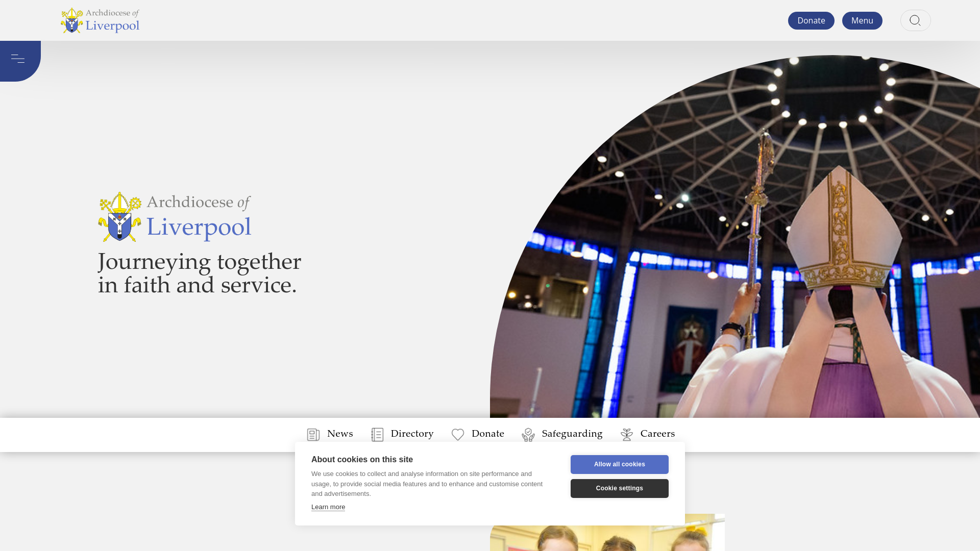Click the bishop cathedral hero image
The image size is (980, 551).
click(735, 237)
